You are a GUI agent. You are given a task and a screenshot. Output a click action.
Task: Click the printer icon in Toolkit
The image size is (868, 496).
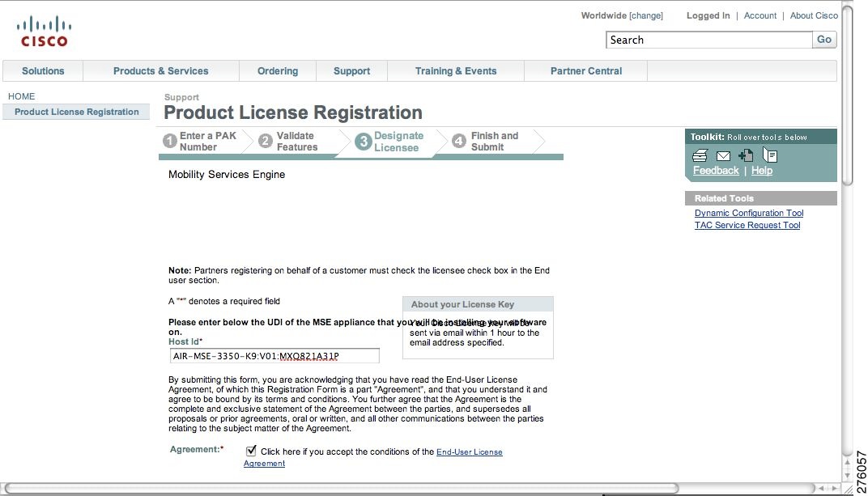click(x=700, y=155)
